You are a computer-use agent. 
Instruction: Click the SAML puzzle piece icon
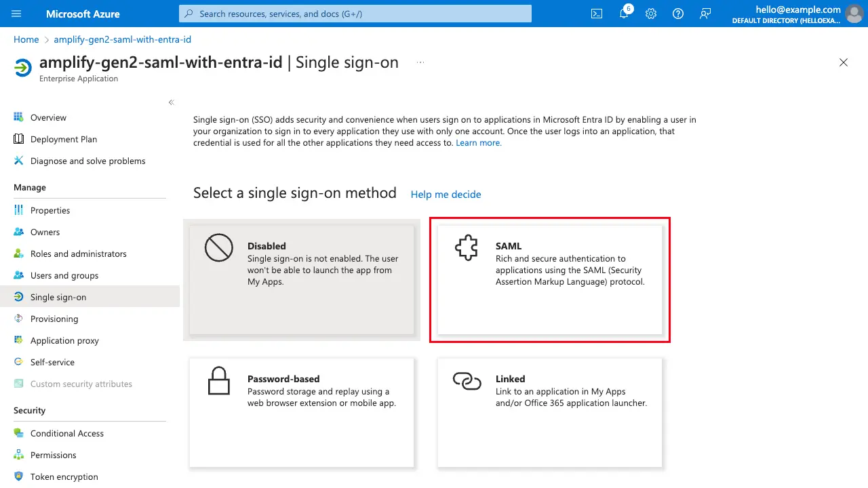pyautogui.click(x=467, y=249)
